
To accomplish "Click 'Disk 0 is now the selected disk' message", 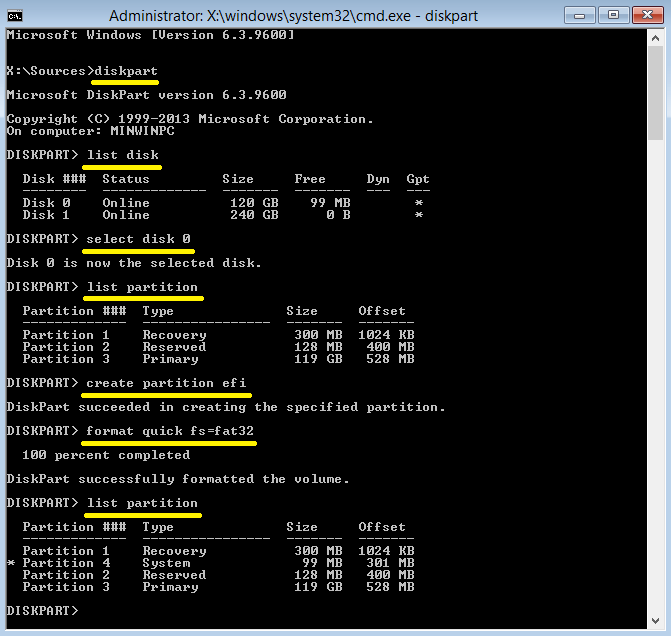I will 134,263.
